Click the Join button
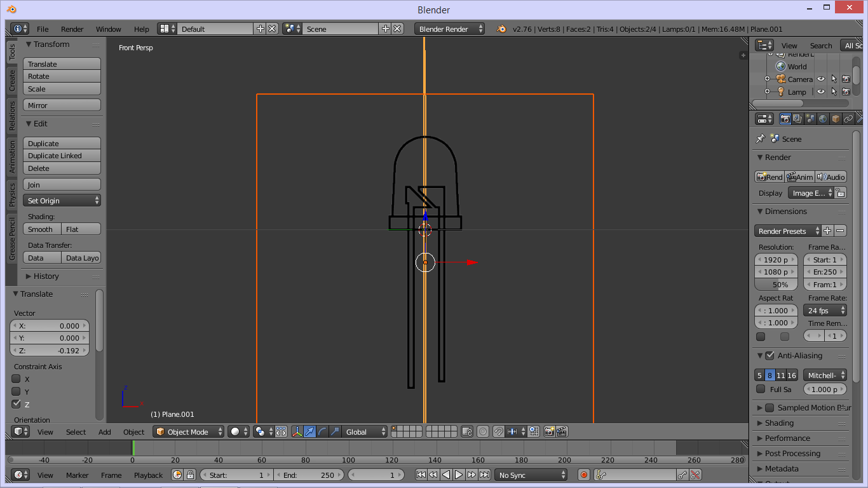868x488 pixels. click(x=62, y=184)
